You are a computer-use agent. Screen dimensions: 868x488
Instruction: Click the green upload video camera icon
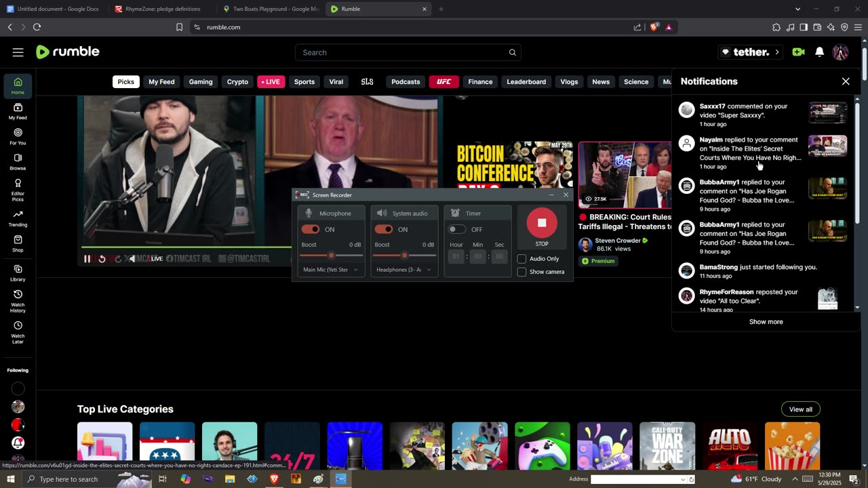(x=798, y=52)
